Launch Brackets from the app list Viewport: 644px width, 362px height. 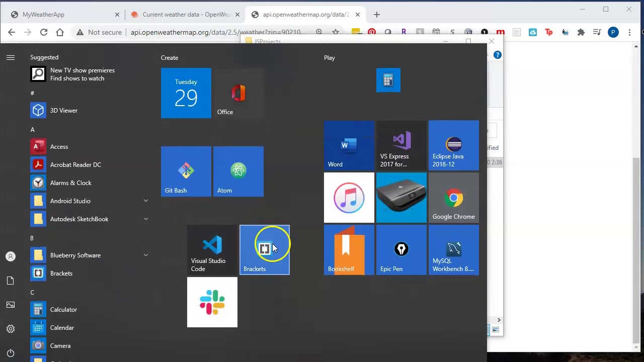coord(91,274)
